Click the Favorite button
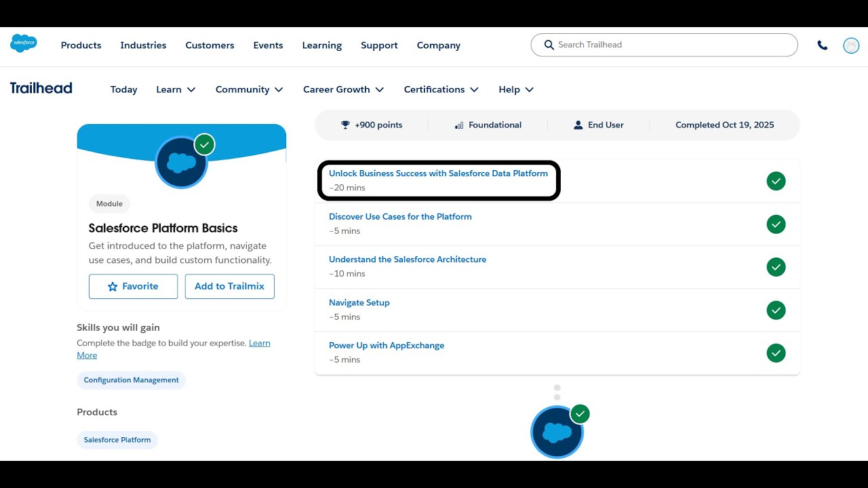Screen dimensions: 868x488 coord(133,287)
